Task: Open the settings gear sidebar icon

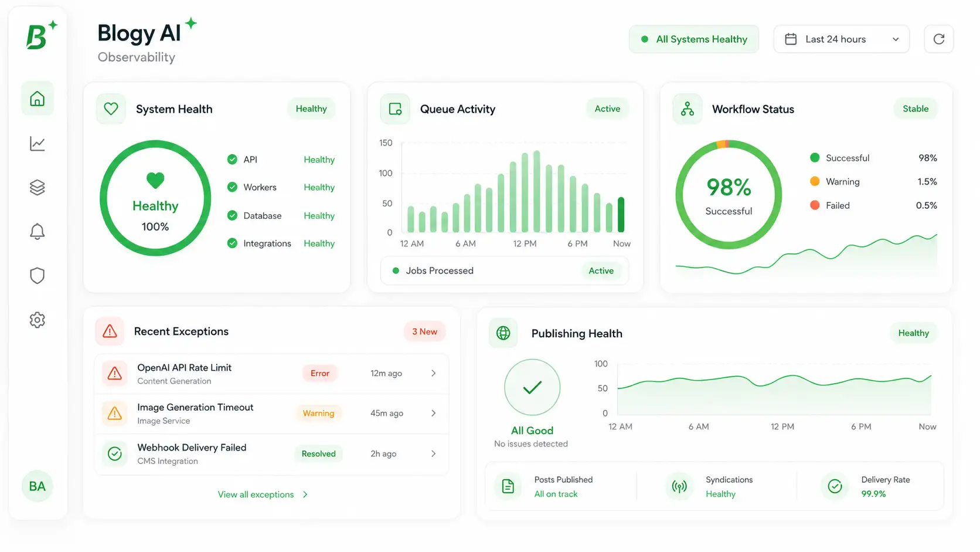Action: pos(38,320)
